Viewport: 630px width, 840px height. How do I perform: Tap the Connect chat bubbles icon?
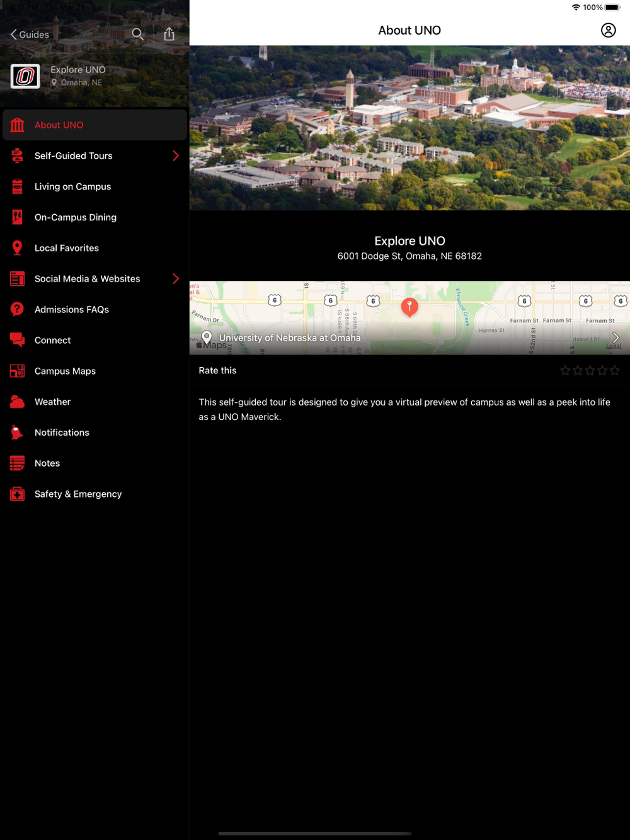pos(18,340)
